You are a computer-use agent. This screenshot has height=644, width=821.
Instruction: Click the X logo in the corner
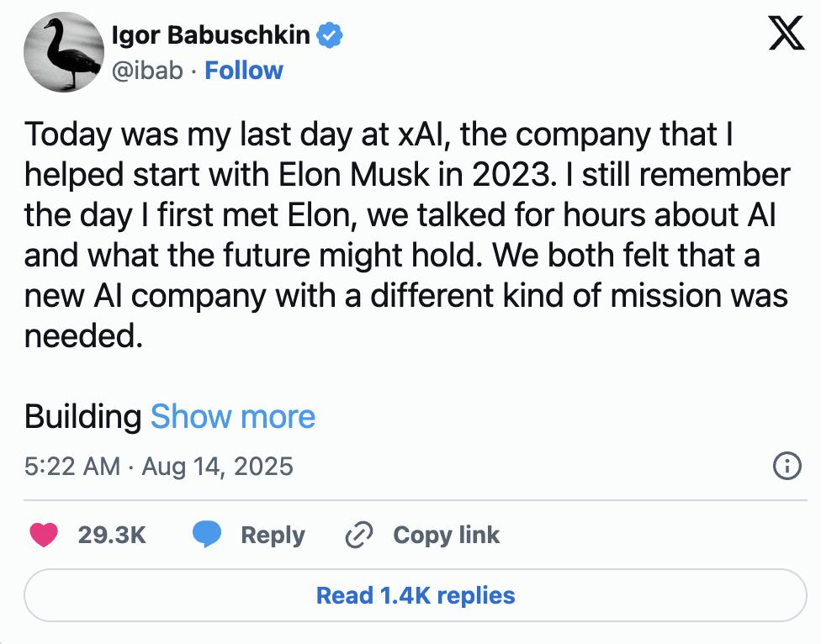786,34
